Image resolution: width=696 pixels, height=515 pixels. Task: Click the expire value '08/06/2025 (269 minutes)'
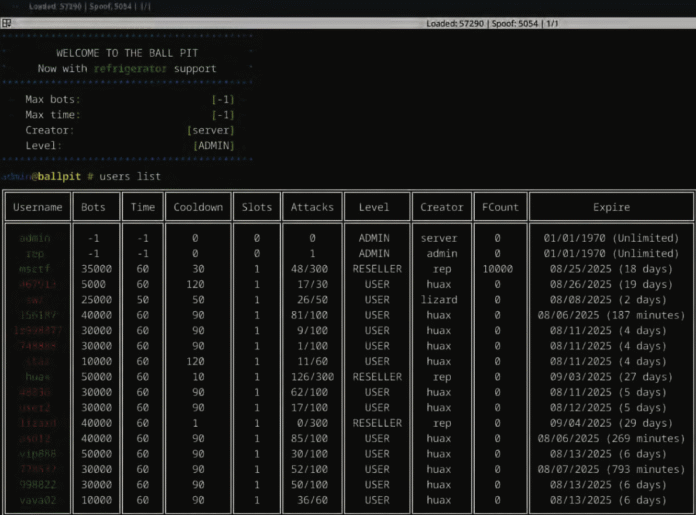pos(611,439)
